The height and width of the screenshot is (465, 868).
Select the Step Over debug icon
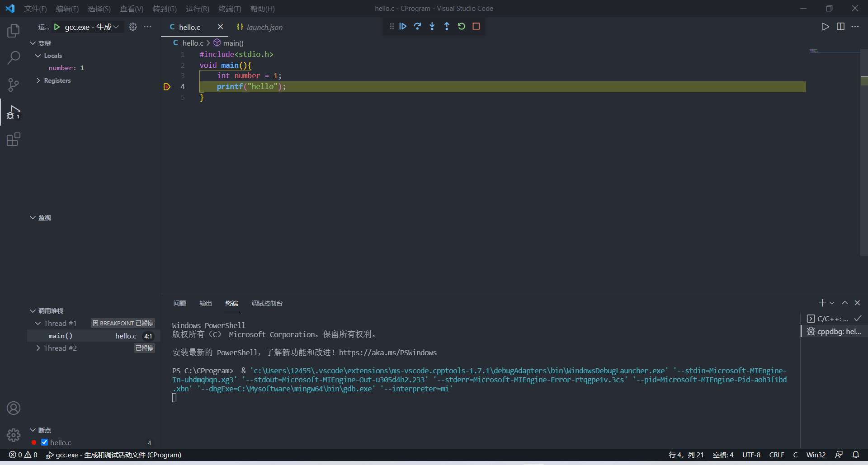click(x=417, y=26)
